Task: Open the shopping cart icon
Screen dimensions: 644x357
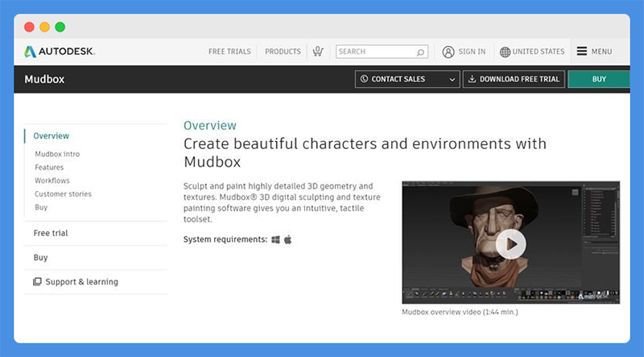Action: (x=318, y=52)
